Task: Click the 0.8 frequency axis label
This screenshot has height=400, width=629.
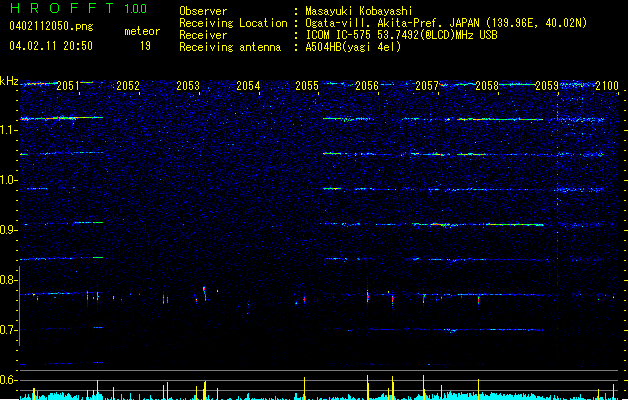Action: [x=9, y=280]
